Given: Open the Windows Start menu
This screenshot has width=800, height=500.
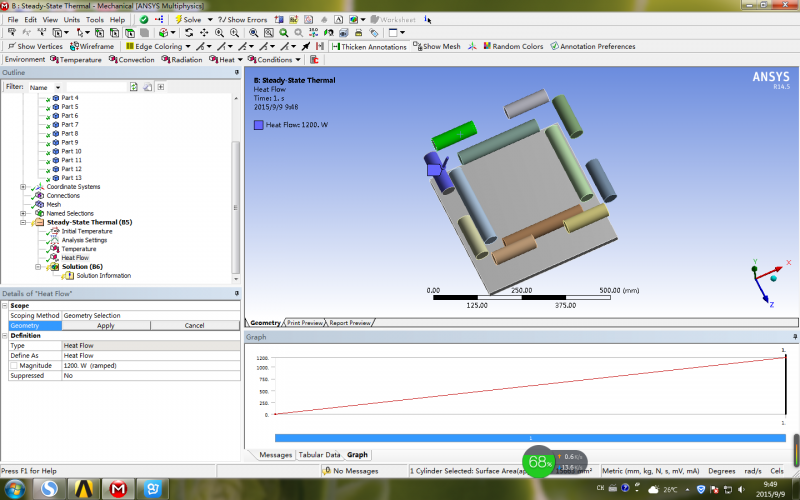Looking at the screenshot, I should [x=14, y=489].
